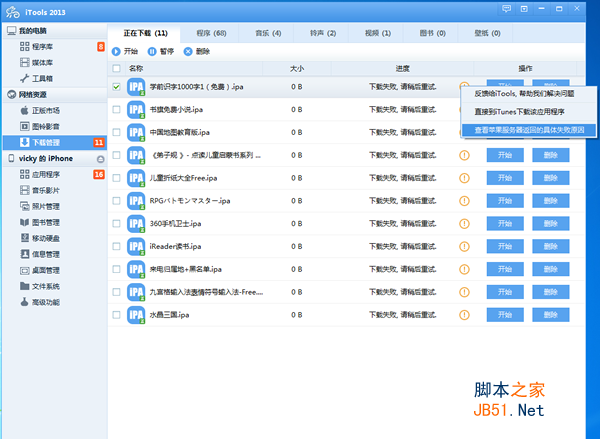600x439 pixels.
Task: Open 信息管理 in the sidebar
Action: coord(55,254)
